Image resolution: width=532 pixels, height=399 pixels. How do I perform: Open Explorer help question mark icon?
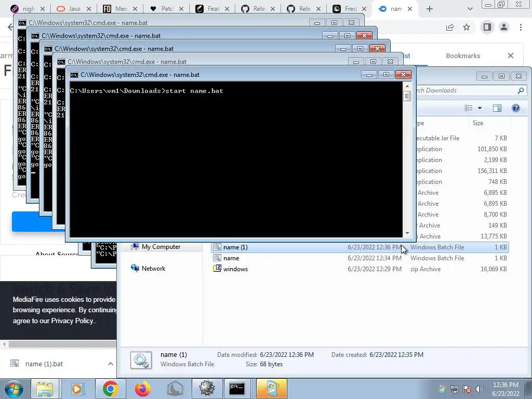[x=516, y=108]
